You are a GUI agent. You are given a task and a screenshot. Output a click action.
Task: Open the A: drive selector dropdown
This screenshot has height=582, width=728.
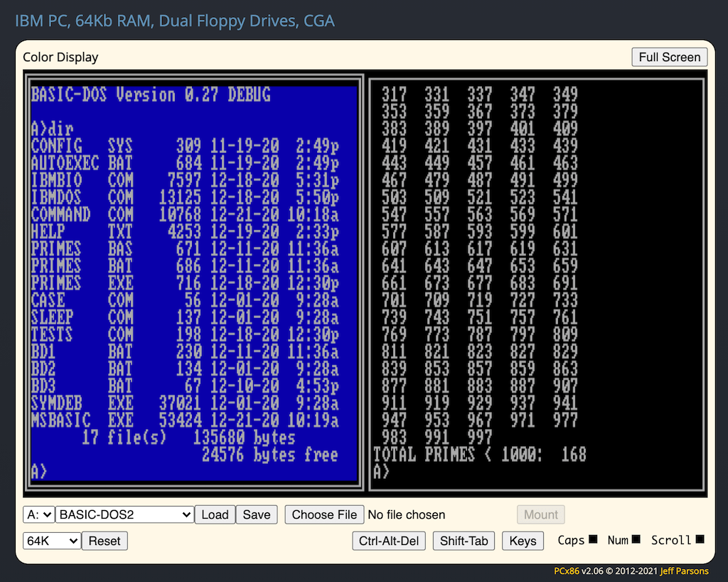(39, 514)
